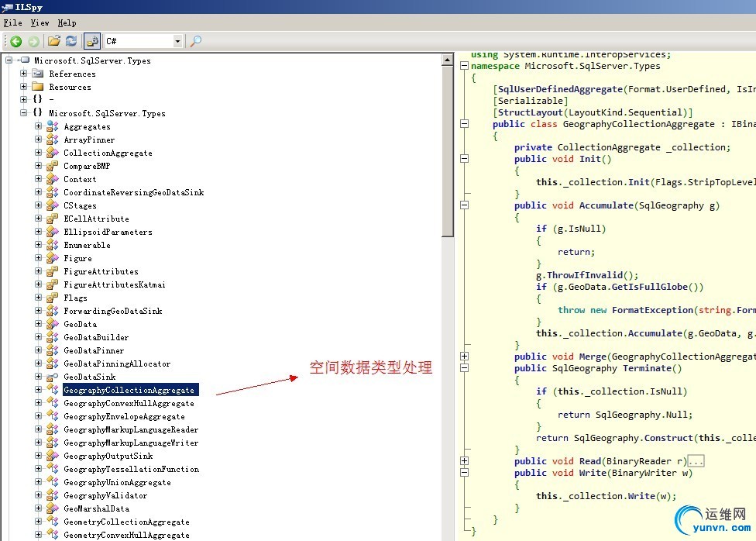This screenshot has width=756, height=541.
Task: Expand the Flags enum node
Action: (x=38, y=298)
